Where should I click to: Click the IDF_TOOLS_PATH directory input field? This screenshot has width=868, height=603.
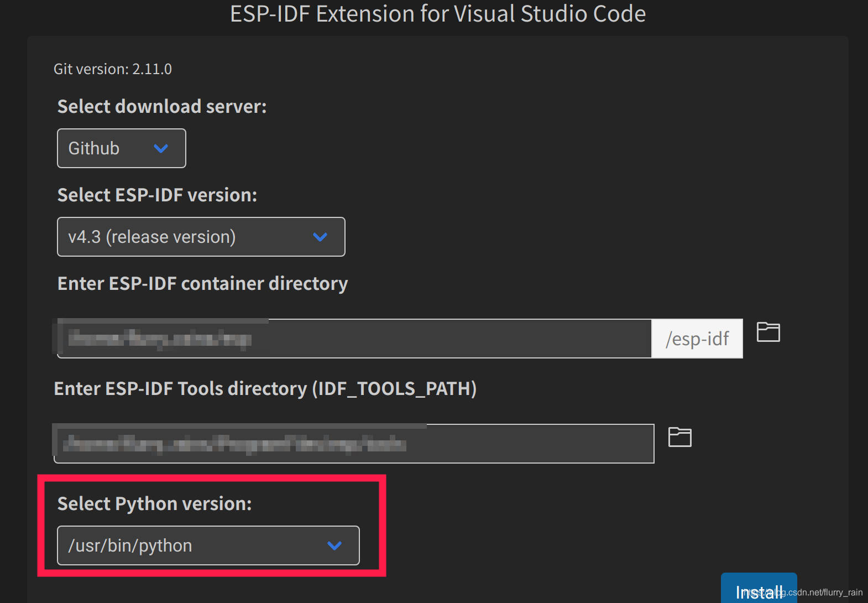pyautogui.click(x=354, y=444)
